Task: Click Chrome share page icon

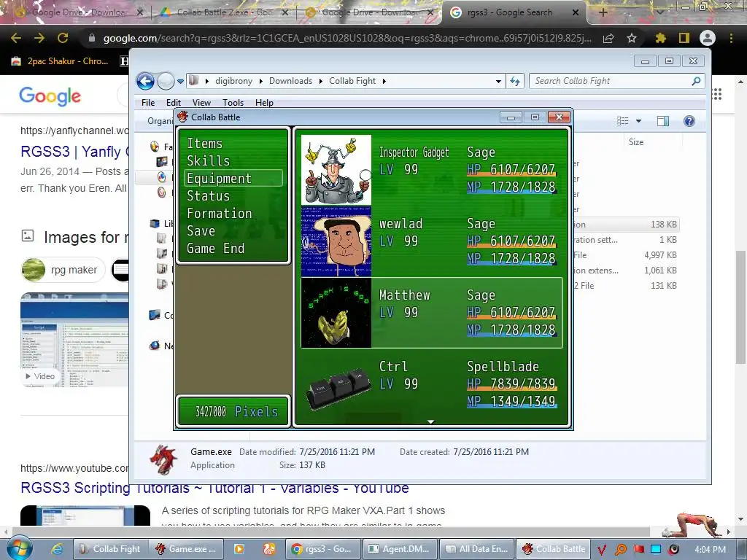Action: coord(608,38)
